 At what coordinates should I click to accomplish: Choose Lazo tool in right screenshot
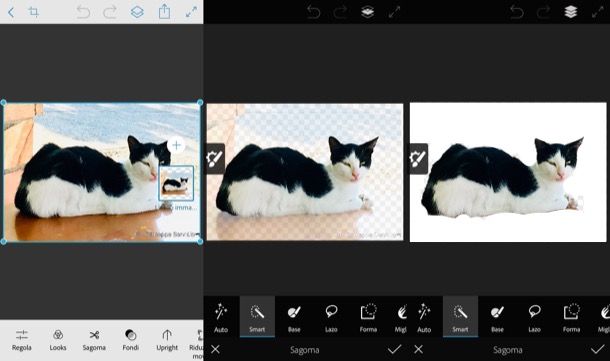[x=534, y=318]
